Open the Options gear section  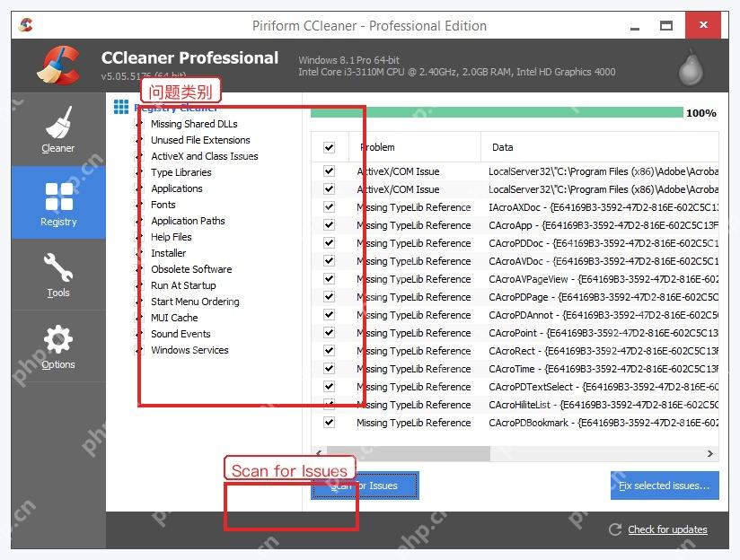click(58, 346)
